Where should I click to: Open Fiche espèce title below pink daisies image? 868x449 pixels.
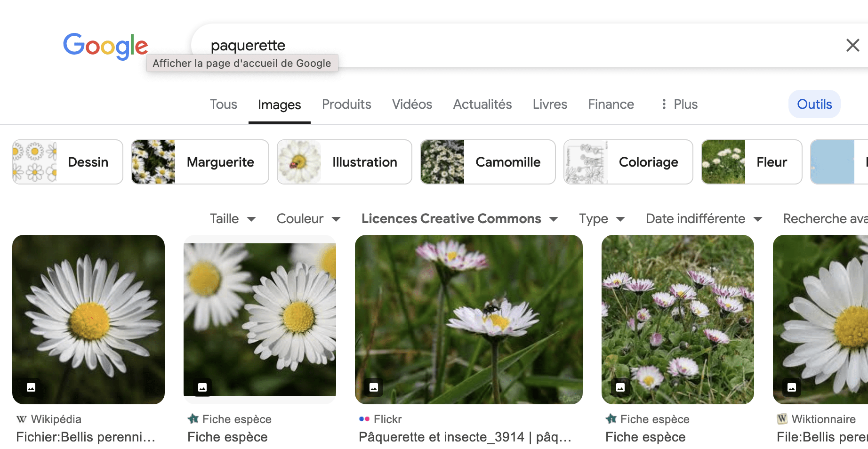coord(645,437)
